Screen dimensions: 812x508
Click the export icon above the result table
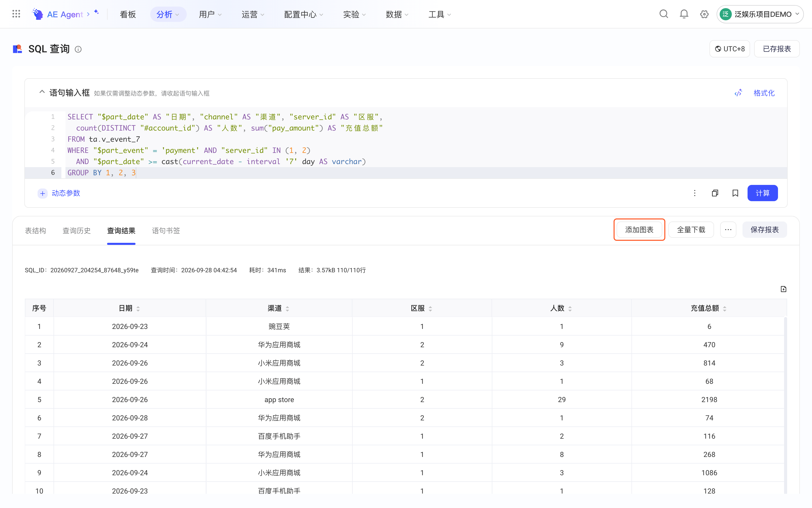(x=783, y=289)
